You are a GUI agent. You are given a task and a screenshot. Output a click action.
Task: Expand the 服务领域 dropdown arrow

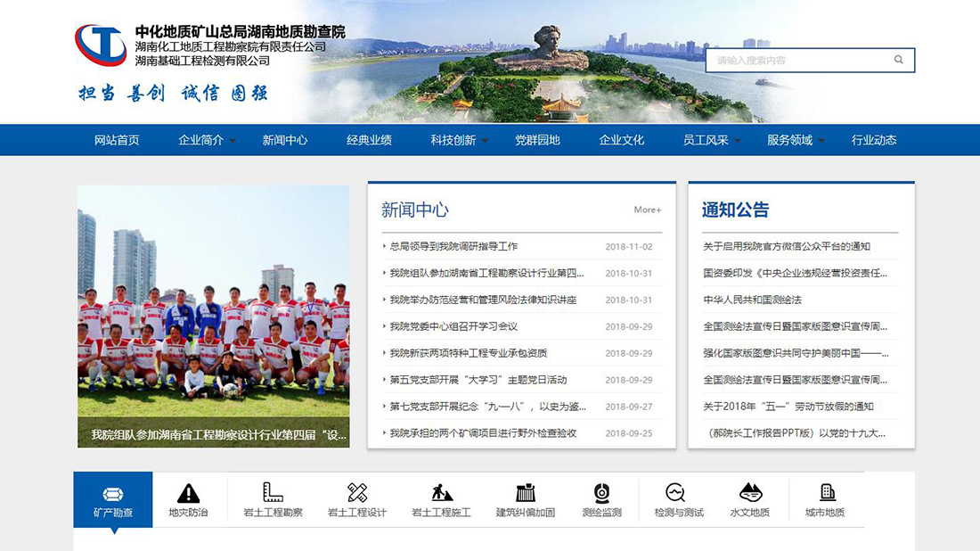pos(821,141)
